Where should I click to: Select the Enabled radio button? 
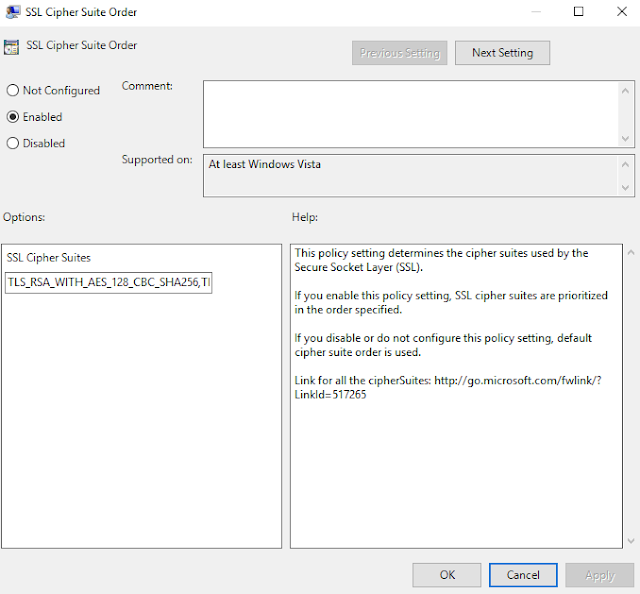13,117
